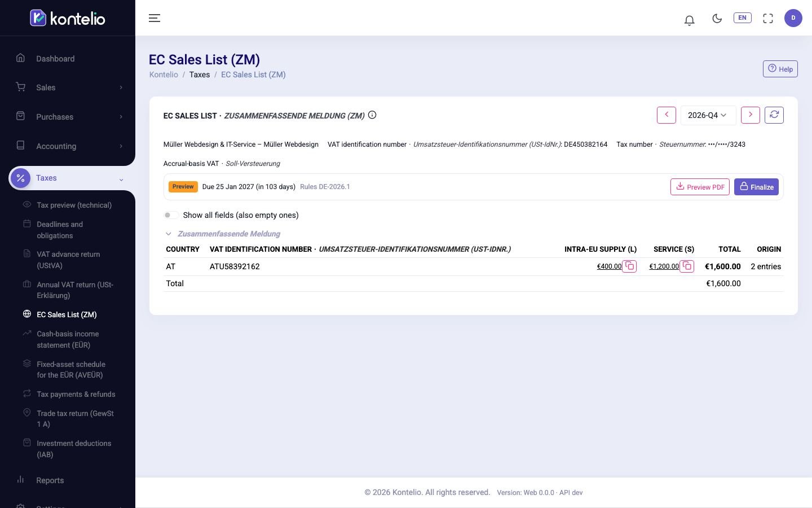
Task: Open the 2026-Q4 period dropdown
Action: 708,115
